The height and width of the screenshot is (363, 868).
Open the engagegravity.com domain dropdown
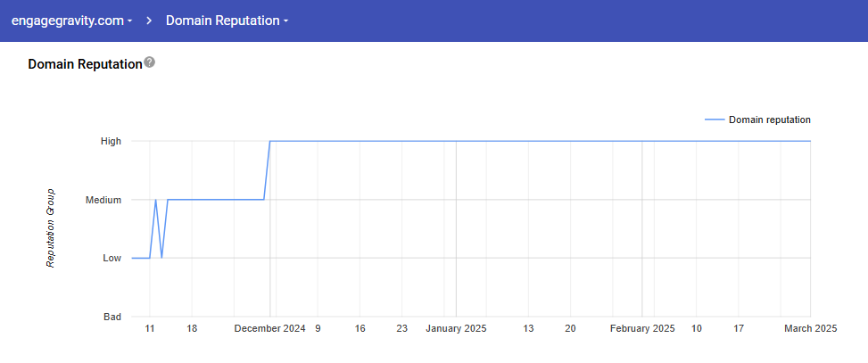pyautogui.click(x=72, y=20)
